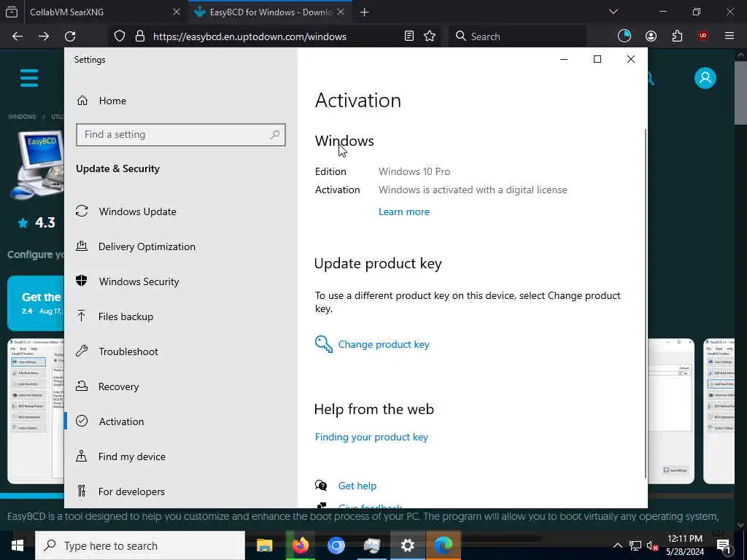The height and width of the screenshot is (560, 747).
Task: Click the For developers tools icon
Action: (82, 491)
